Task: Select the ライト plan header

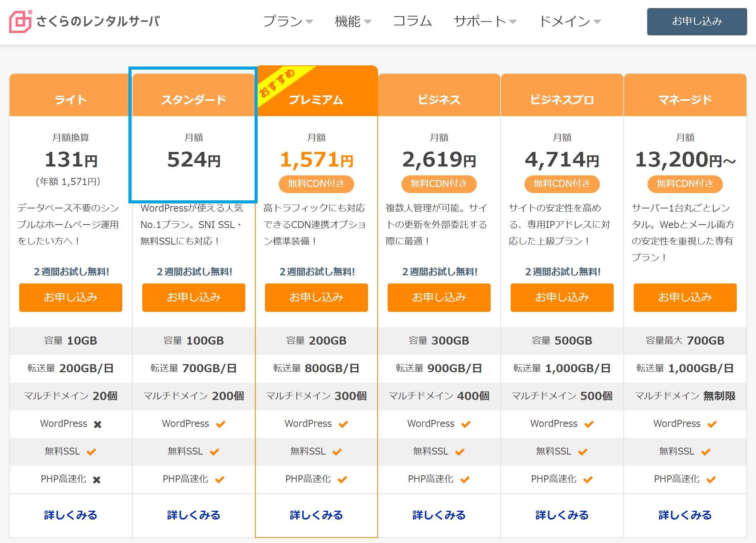Action: (71, 100)
